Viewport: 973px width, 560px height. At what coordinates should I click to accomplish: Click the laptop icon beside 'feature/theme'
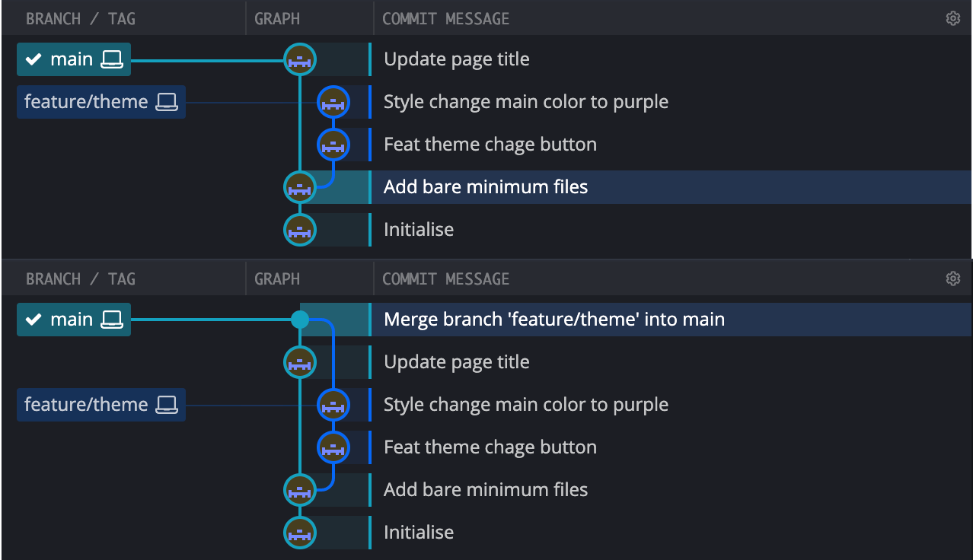(x=168, y=101)
